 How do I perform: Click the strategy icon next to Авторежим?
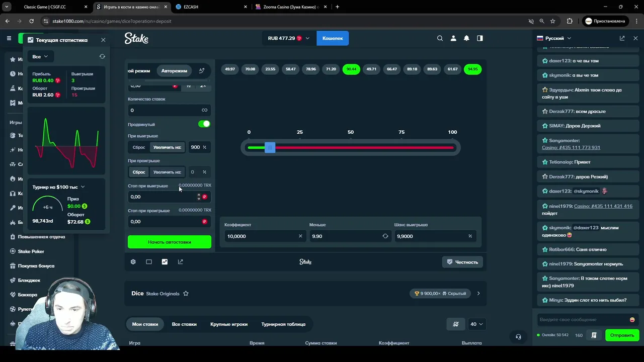coord(202,71)
